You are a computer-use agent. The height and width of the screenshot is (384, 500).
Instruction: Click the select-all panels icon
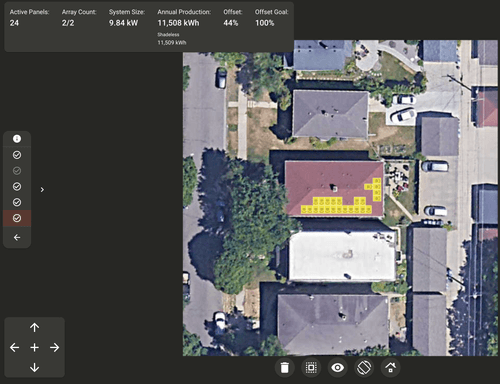tap(311, 367)
